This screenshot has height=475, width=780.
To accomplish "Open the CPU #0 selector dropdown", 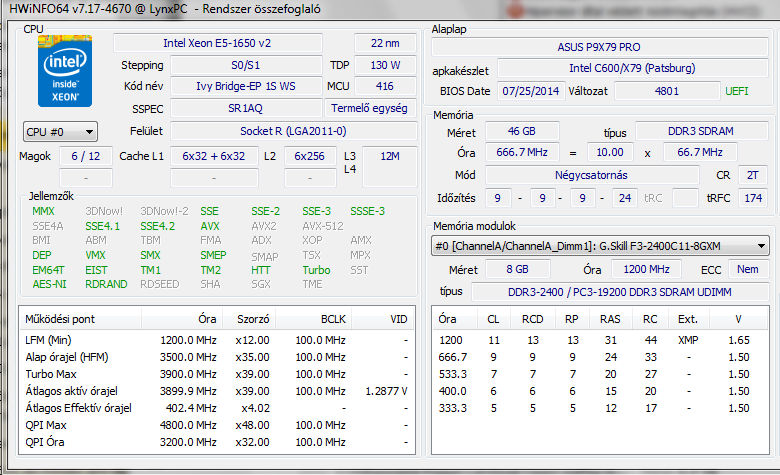I will 60,132.
